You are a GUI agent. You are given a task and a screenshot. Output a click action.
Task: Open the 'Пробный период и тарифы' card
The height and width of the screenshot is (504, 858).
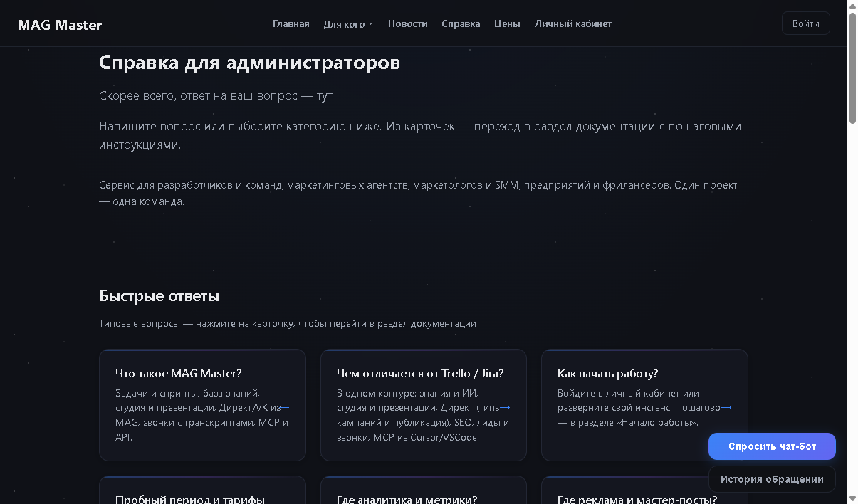click(x=202, y=490)
